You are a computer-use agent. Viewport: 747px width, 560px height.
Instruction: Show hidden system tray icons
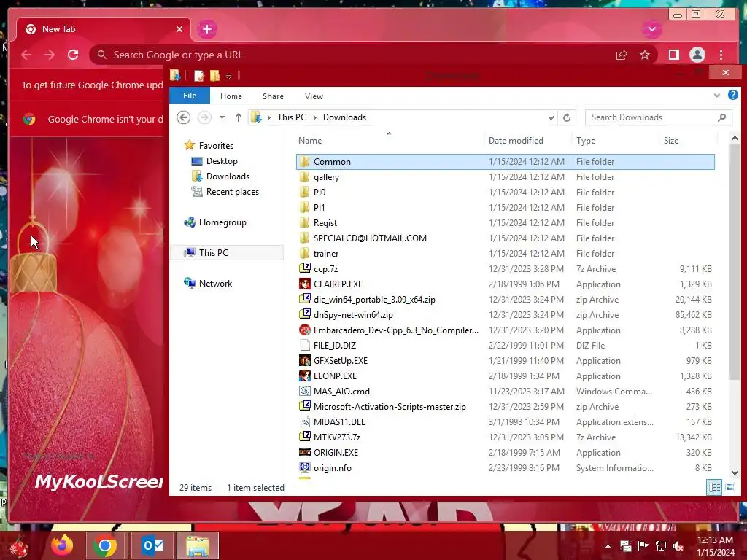[x=608, y=546]
